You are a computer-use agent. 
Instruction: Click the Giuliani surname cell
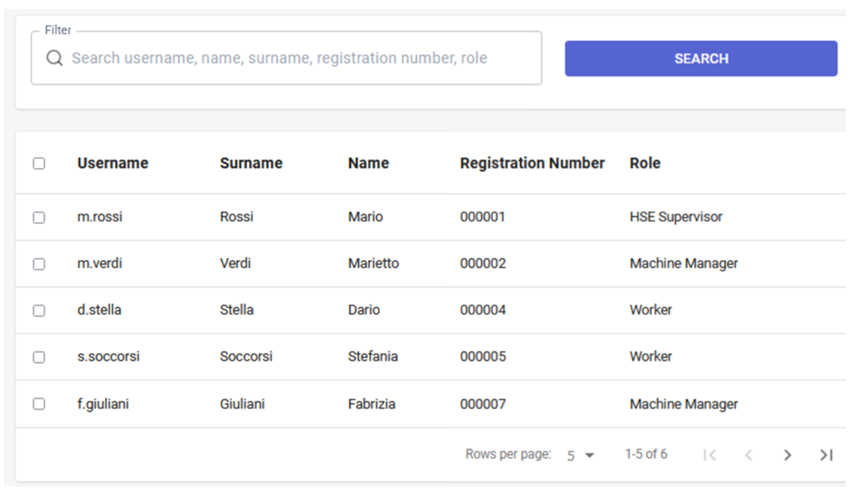(242, 404)
